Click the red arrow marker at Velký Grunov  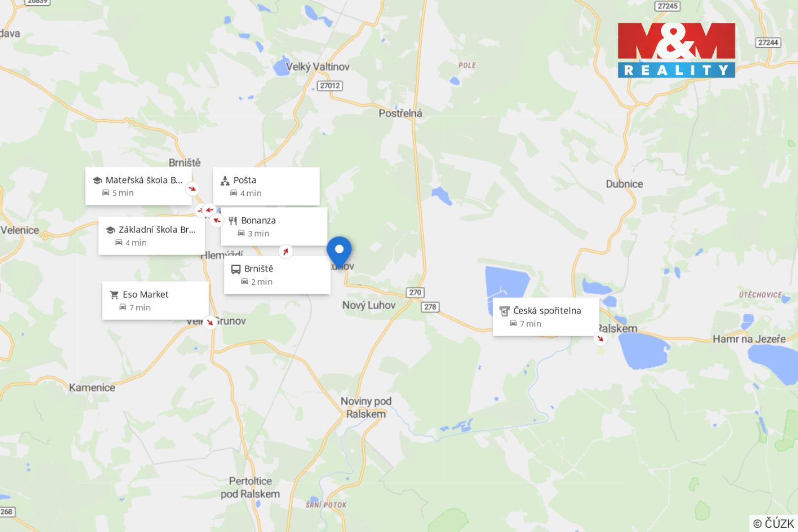210,322
